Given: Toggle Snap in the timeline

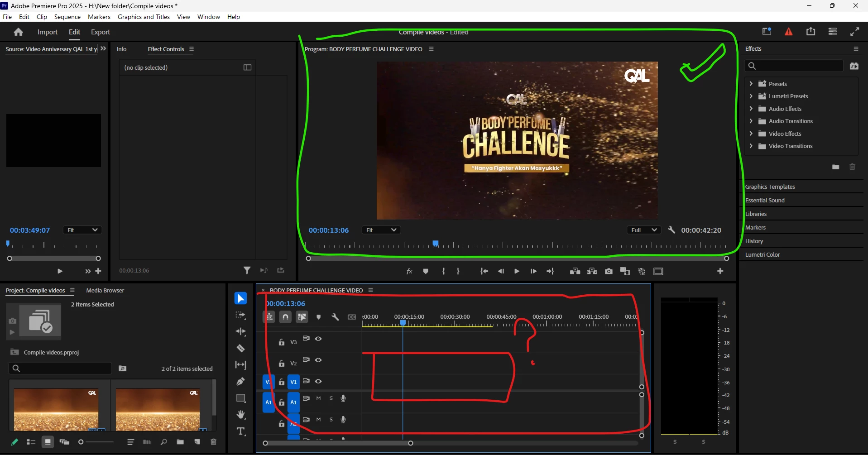Looking at the screenshot, I should pos(285,317).
